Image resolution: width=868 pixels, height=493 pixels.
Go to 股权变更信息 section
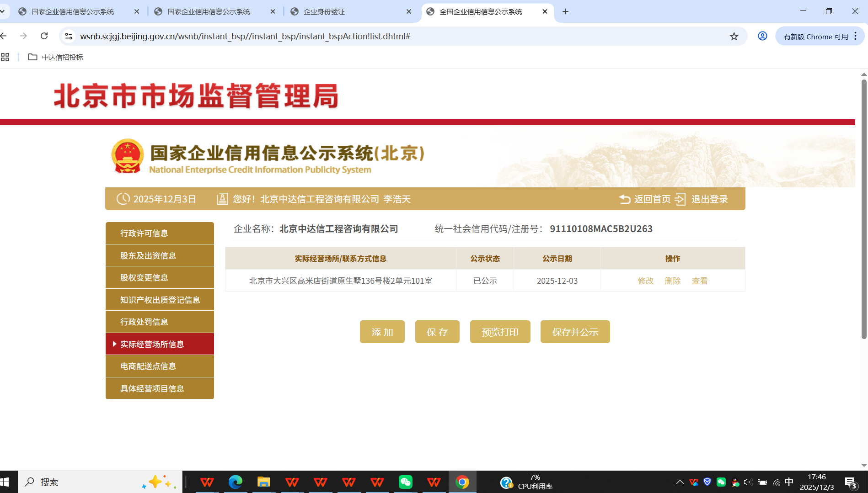160,277
